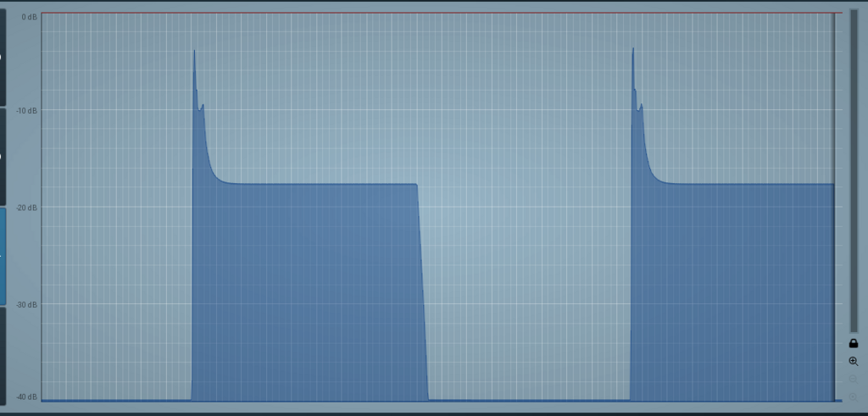Viewport: 868px width, 416px height.
Task: Click the -30 dB axis label
Action: pyautogui.click(x=27, y=305)
